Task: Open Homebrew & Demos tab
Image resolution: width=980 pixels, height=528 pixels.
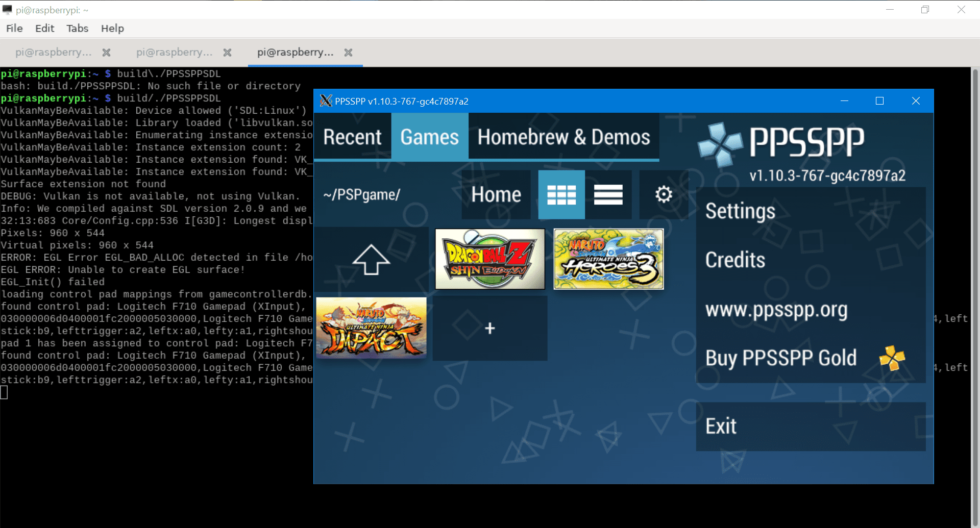Action: tap(563, 137)
